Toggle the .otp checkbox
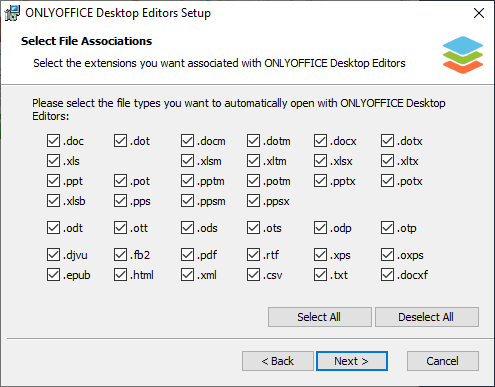Screen dimensions: 495x387 (x=387, y=228)
